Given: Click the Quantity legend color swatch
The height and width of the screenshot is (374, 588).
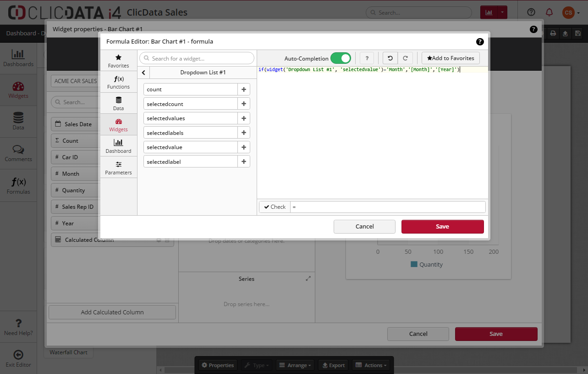Looking at the screenshot, I should coord(414,264).
